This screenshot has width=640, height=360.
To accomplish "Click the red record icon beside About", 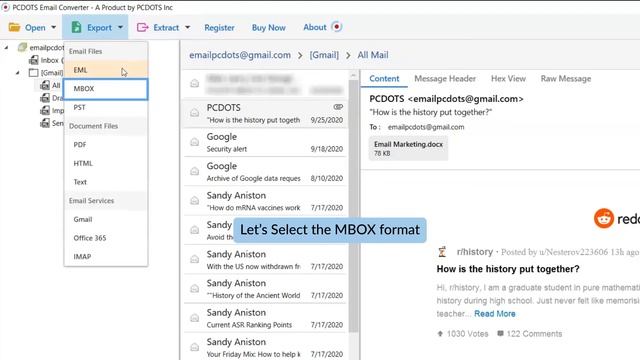I will point(337,27).
